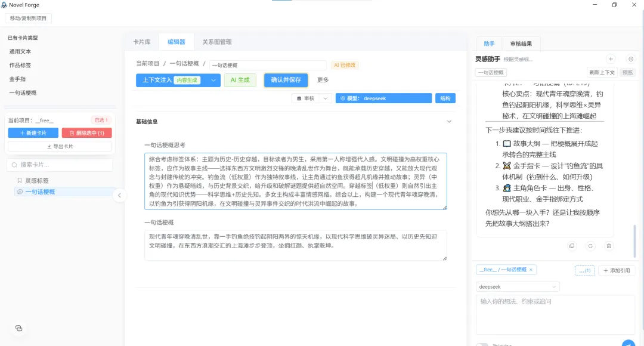Toggle the Thinking switch
Image resolution: width=644 pixels, height=346 pixels.
coord(482,344)
